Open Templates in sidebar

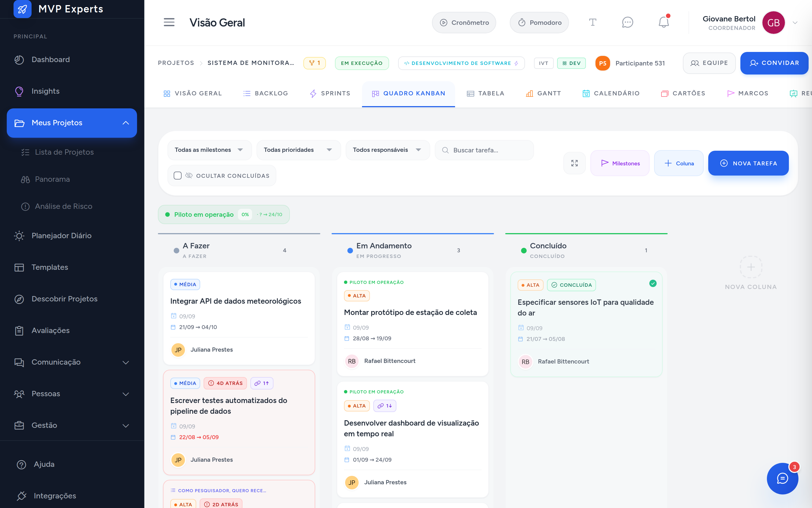72,267
